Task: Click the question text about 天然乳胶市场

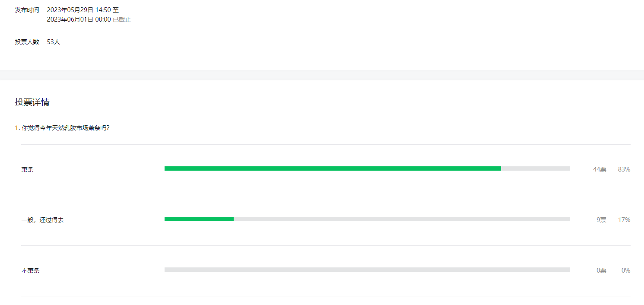Action: (62, 128)
